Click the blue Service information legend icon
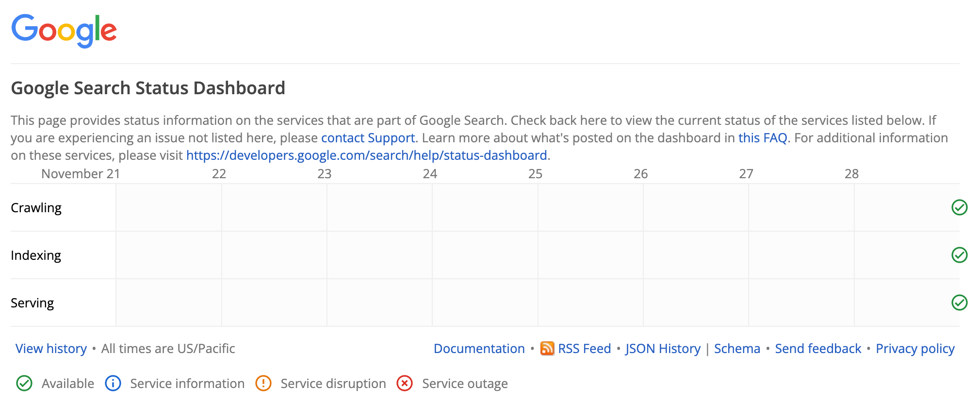Screen dimensions: 980x405 point(113,383)
